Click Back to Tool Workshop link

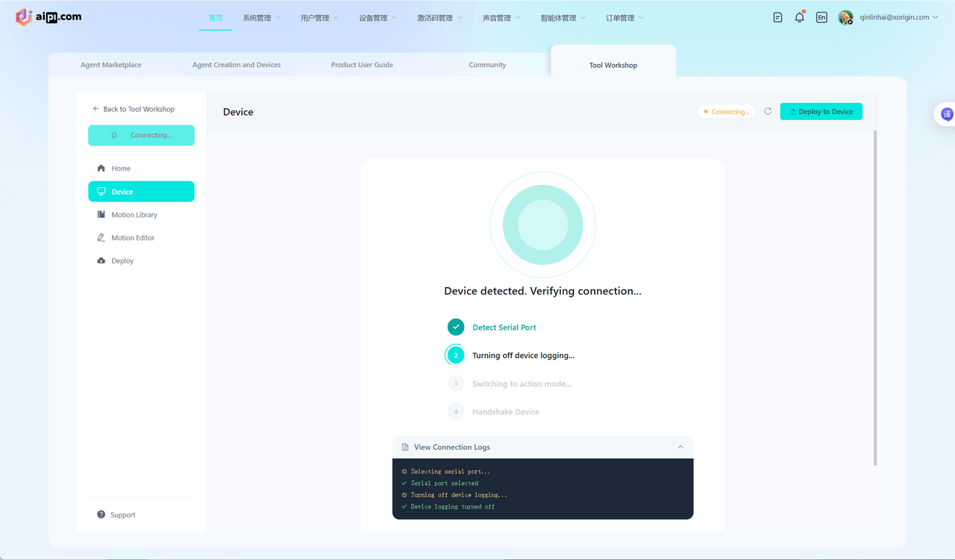point(134,109)
